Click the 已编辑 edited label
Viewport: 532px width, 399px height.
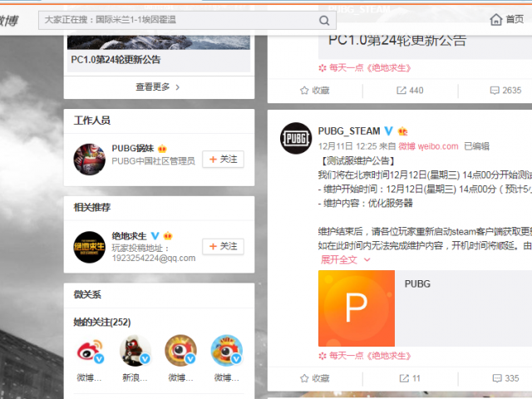(x=476, y=146)
